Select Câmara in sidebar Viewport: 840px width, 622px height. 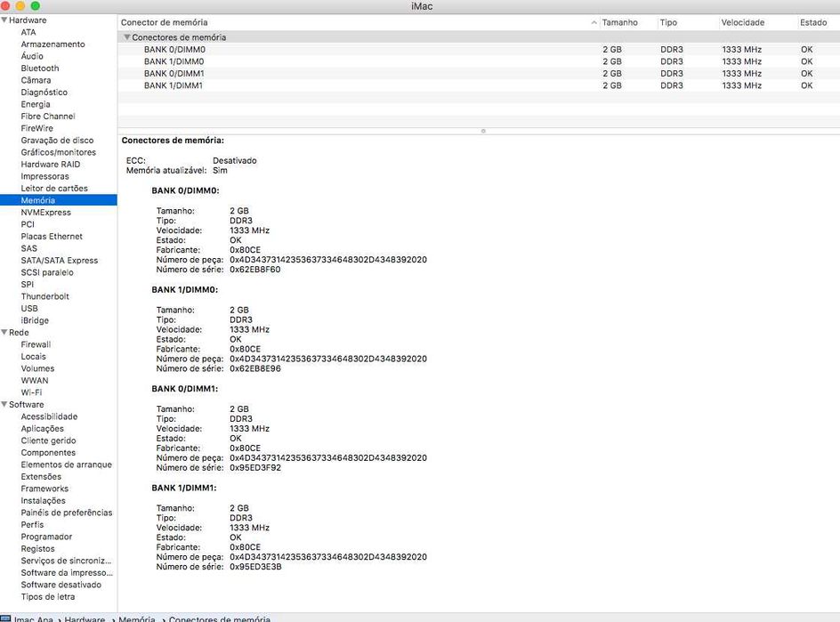pyautogui.click(x=36, y=80)
